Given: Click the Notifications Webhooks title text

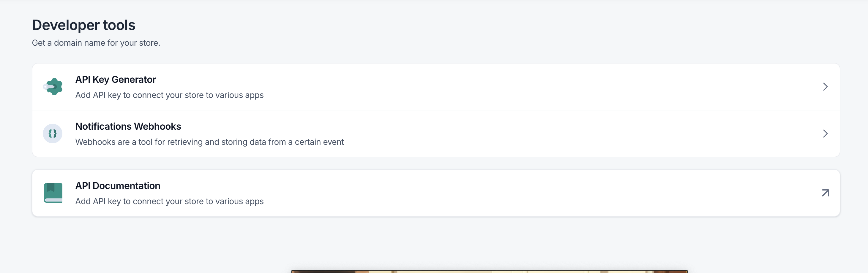Looking at the screenshot, I should 128,126.
